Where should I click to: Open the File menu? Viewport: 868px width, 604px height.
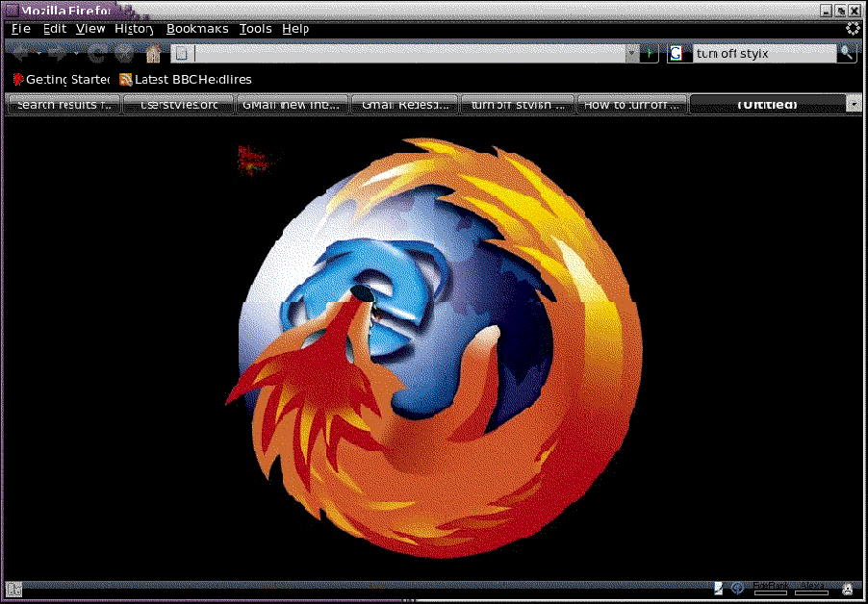[21, 29]
